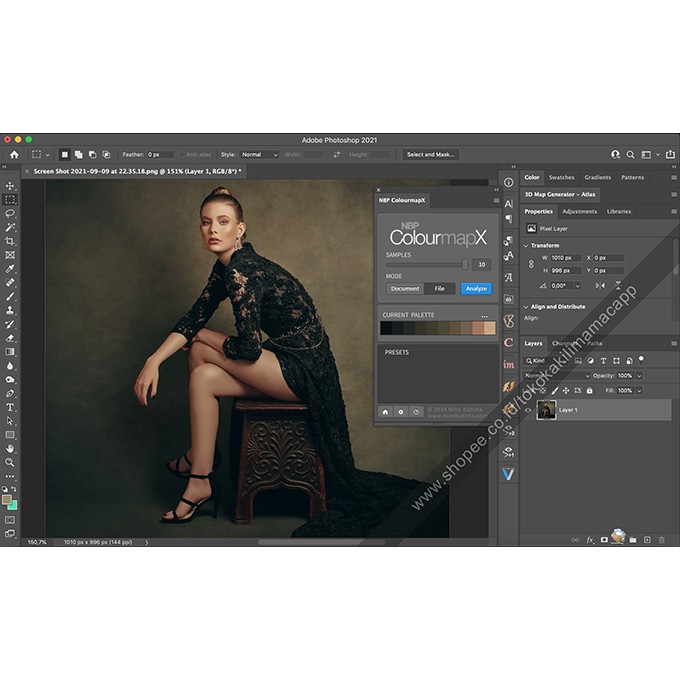Click Add layer style fx icon
Screen dimensions: 680x680
pos(590,540)
